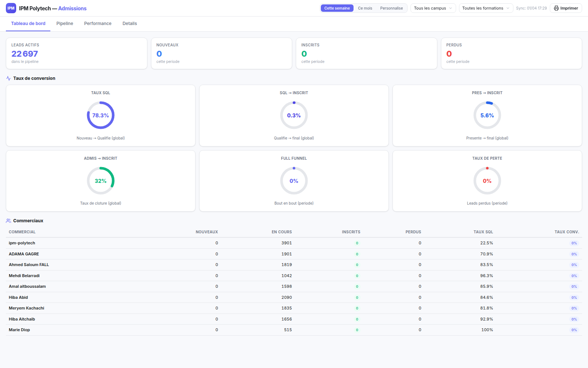
Task: Select the Details tab
Action: point(129,23)
